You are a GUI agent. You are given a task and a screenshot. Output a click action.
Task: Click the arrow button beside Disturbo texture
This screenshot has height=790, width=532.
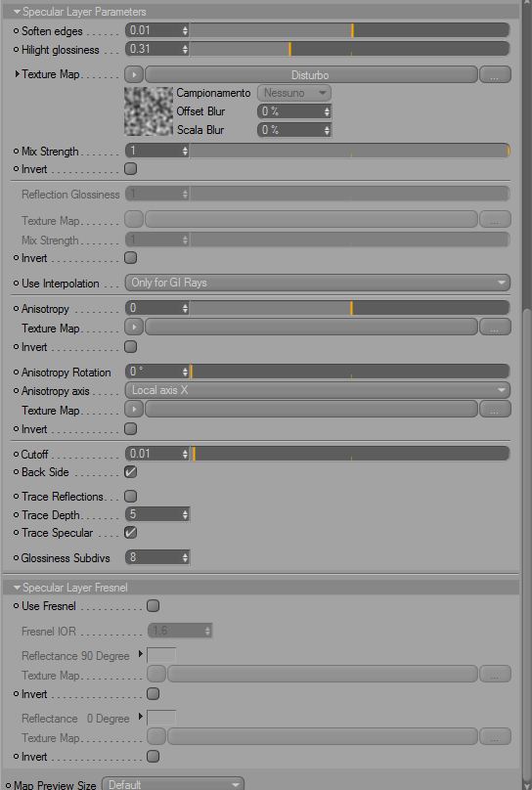(x=134, y=74)
